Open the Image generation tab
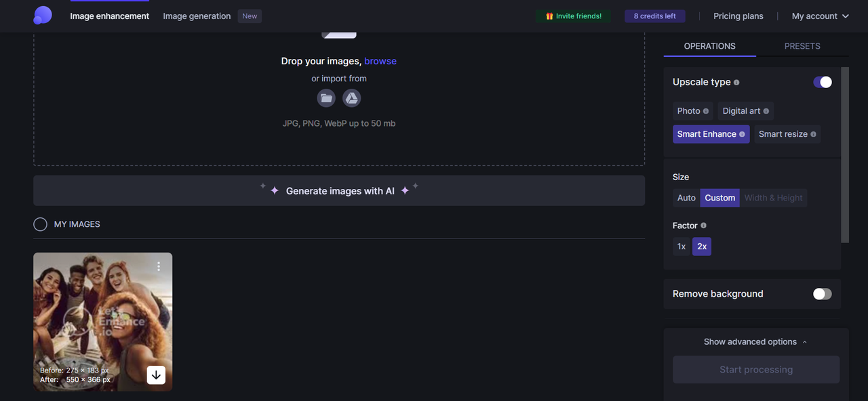Screen dimensions: 868x401 197,16
